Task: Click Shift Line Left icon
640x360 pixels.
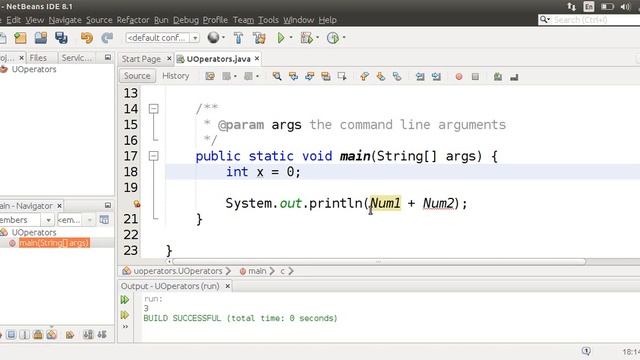Action: click(420, 76)
